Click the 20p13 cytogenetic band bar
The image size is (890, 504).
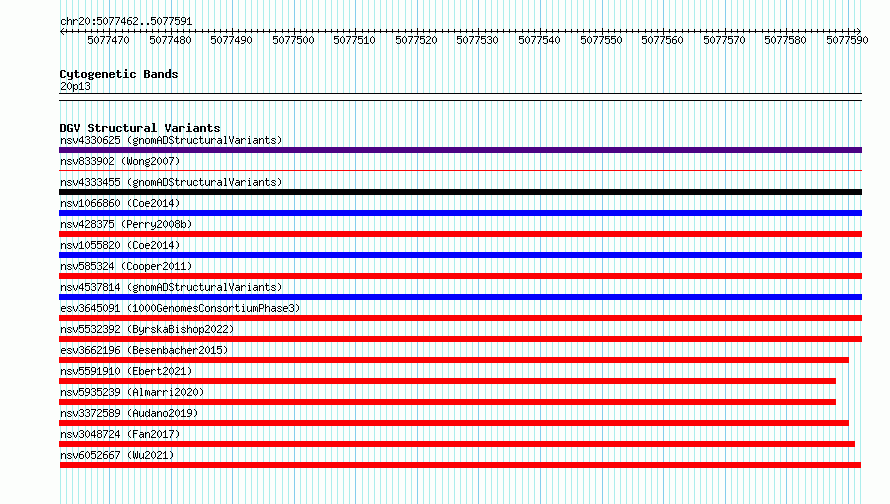460,97
